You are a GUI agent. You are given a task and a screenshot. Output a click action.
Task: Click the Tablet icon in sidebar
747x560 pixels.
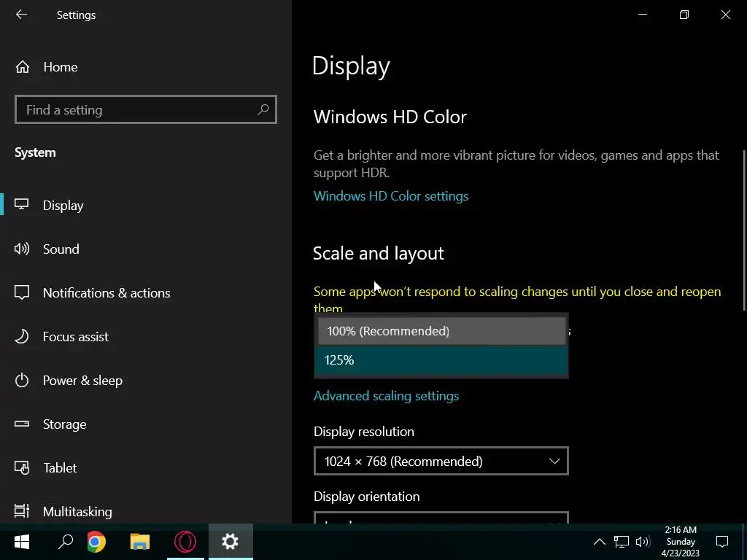coord(22,467)
